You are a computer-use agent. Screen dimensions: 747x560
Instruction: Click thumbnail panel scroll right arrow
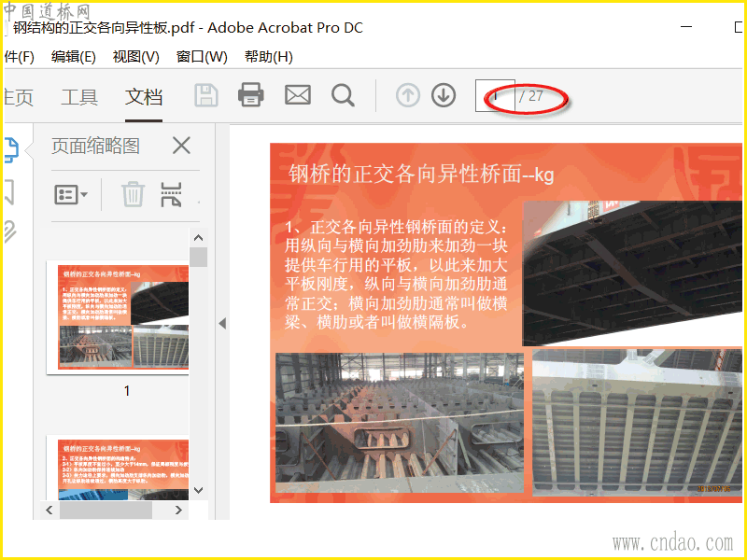(x=178, y=510)
